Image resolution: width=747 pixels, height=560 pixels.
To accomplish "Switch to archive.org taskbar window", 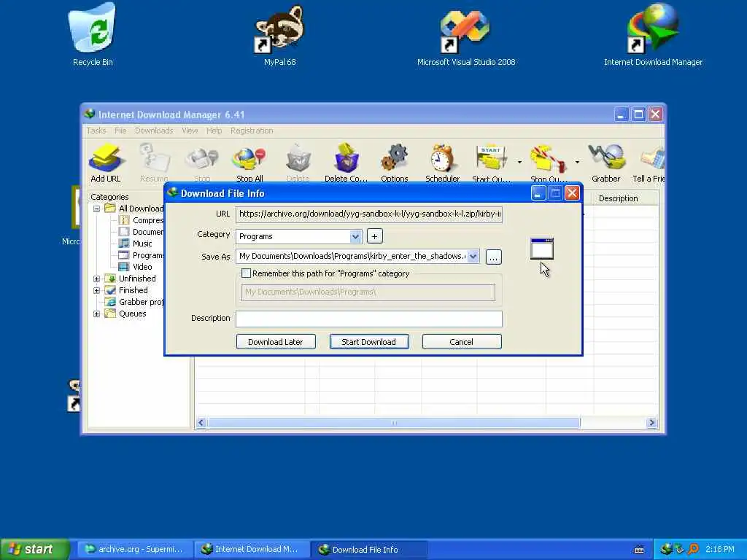I will click(x=135, y=550).
